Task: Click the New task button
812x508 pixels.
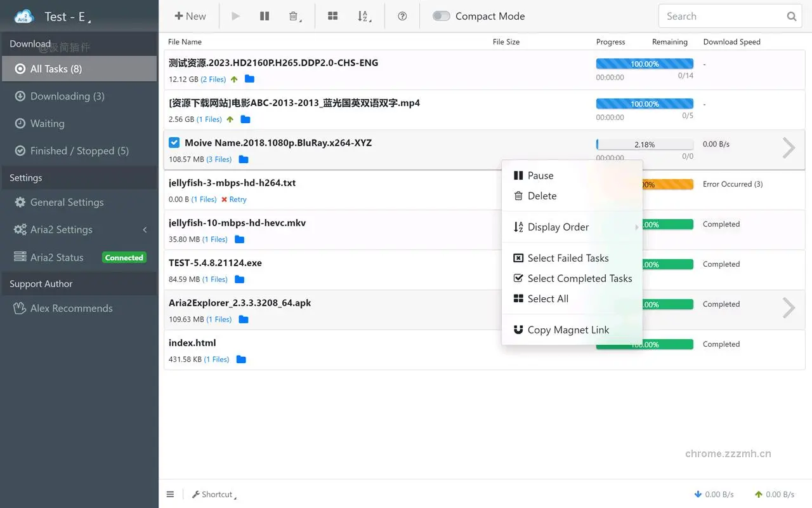Action: click(190, 17)
